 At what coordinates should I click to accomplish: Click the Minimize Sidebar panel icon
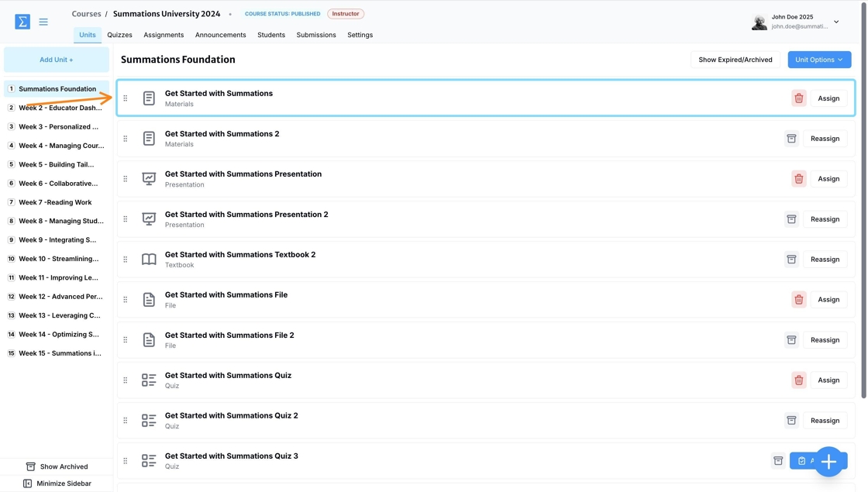click(28, 483)
